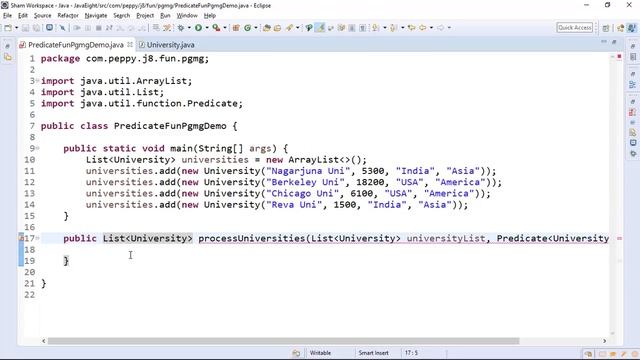Open the Edit menu
The image size is (640, 360).
click(x=23, y=16)
